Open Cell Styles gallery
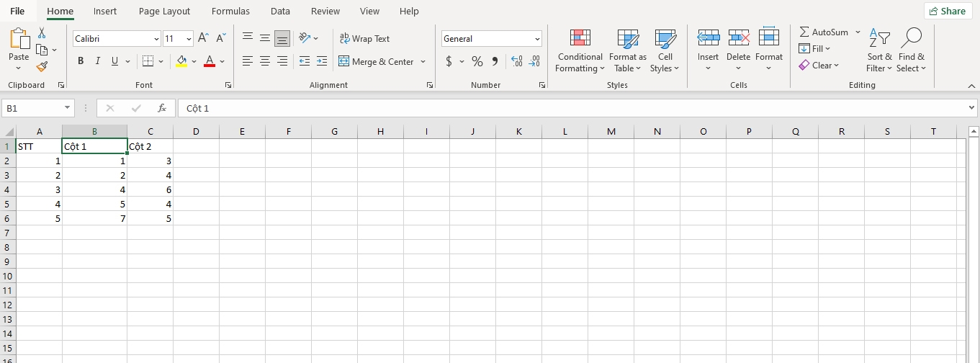 coord(665,50)
